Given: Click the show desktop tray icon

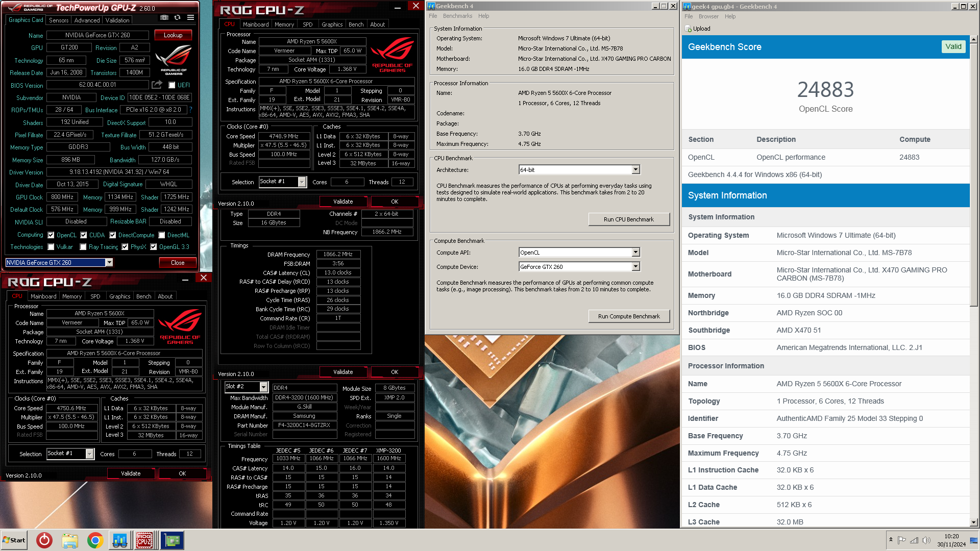Looking at the screenshot, I should (974, 540).
